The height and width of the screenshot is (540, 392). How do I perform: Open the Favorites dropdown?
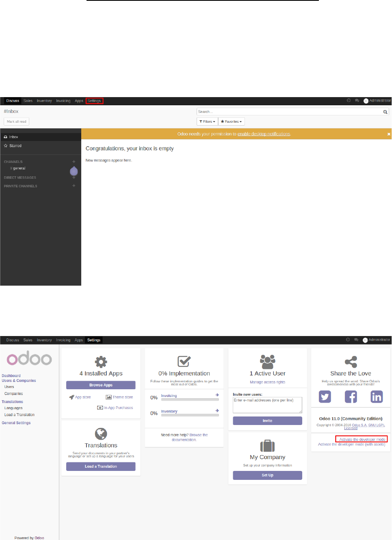[x=232, y=121]
